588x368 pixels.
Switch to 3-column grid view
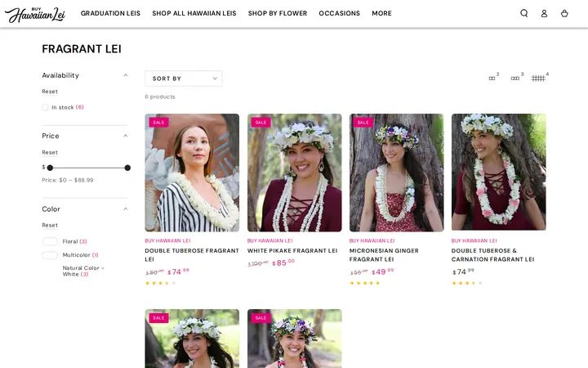pyautogui.click(x=517, y=77)
